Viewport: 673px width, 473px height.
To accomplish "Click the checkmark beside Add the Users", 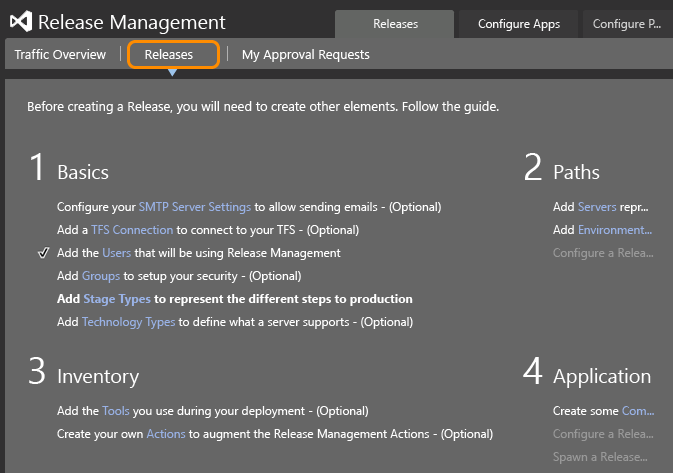I will point(43,253).
